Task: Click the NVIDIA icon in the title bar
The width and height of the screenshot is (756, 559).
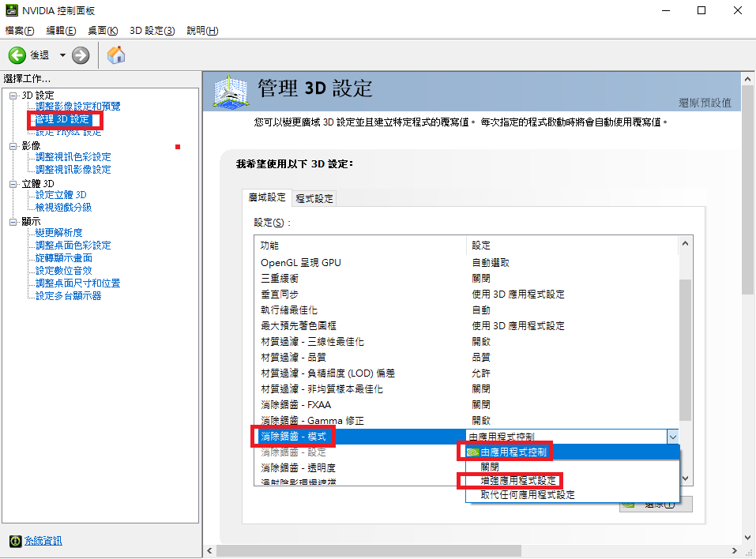Action: coord(12,10)
